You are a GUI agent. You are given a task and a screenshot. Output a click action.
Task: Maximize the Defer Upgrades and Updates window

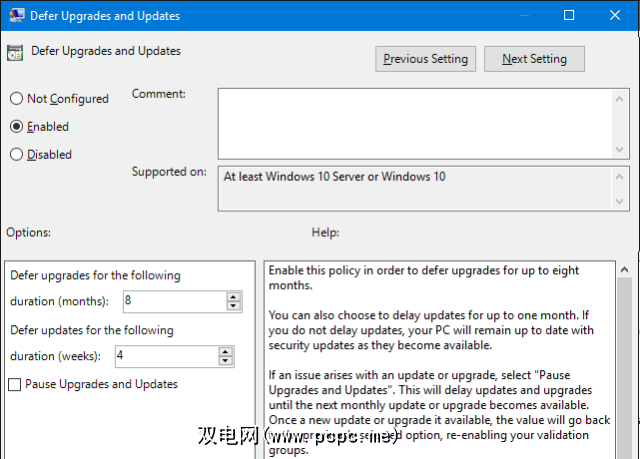pos(569,15)
